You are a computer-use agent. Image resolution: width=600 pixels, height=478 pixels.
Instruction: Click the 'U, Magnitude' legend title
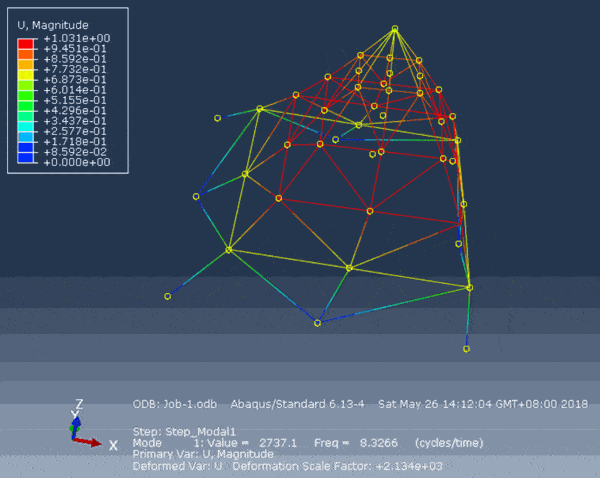point(53,25)
